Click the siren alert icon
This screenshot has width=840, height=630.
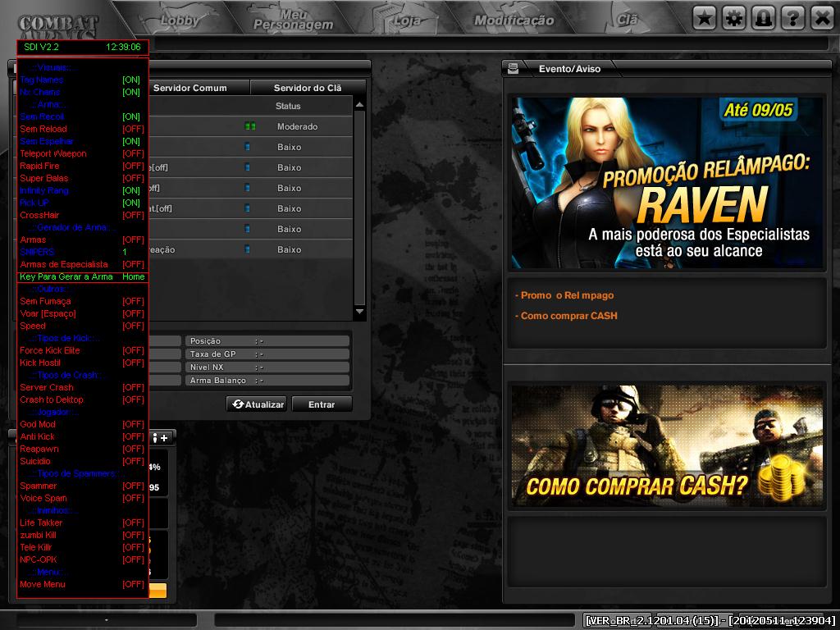763,19
